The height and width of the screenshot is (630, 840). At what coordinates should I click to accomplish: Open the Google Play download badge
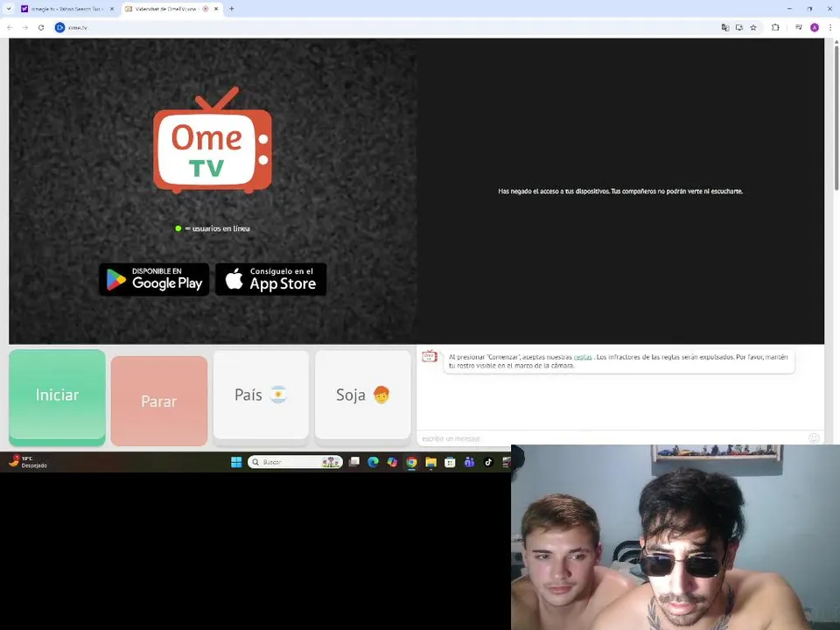(x=154, y=279)
